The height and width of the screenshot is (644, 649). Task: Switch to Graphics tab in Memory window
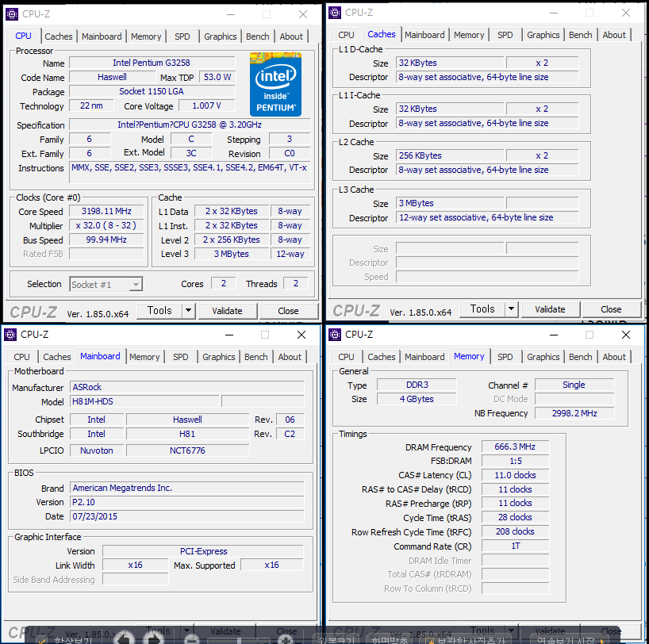click(x=543, y=357)
